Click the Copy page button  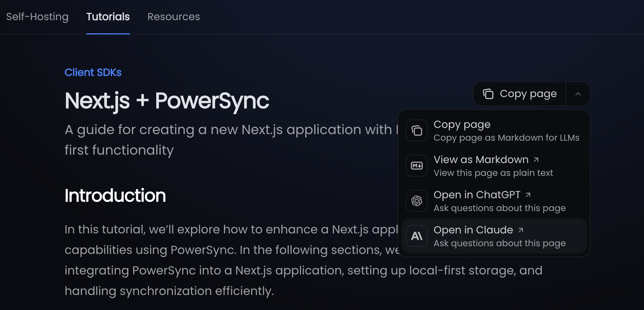tap(520, 94)
